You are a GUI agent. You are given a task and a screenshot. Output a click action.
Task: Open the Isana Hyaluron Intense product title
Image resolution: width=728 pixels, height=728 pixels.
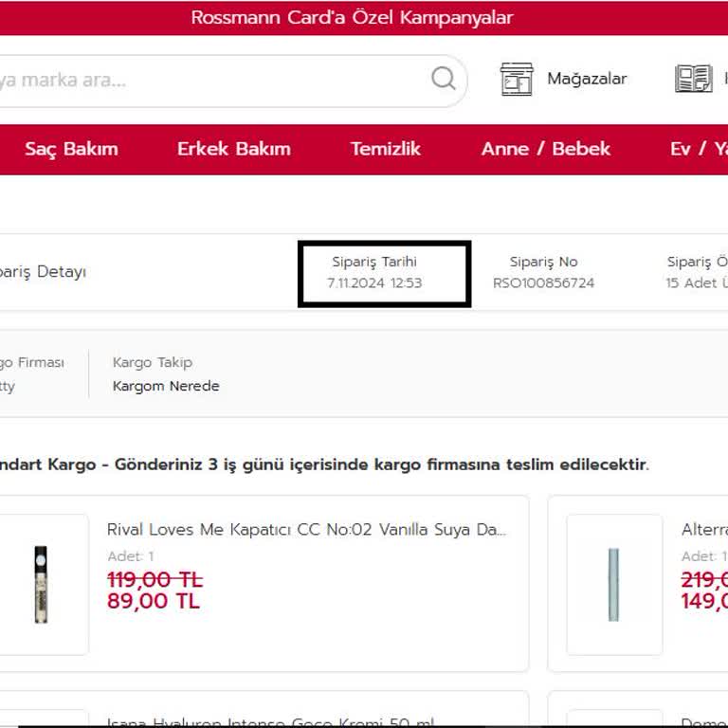tap(270, 722)
